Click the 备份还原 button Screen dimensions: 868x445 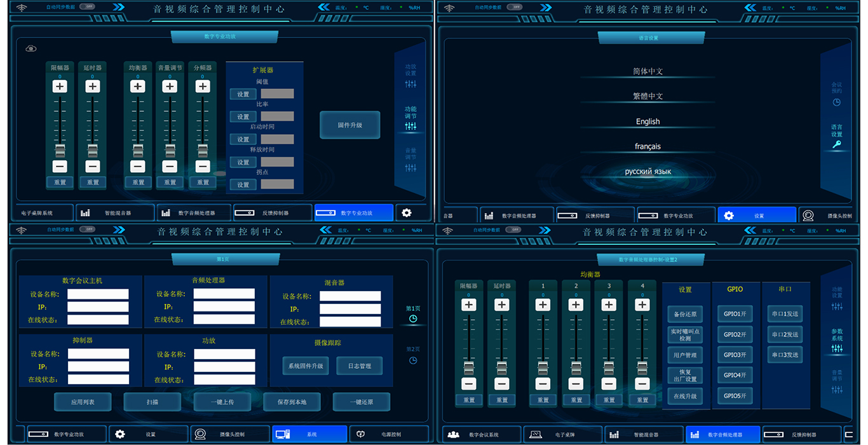click(x=685, y=314)
